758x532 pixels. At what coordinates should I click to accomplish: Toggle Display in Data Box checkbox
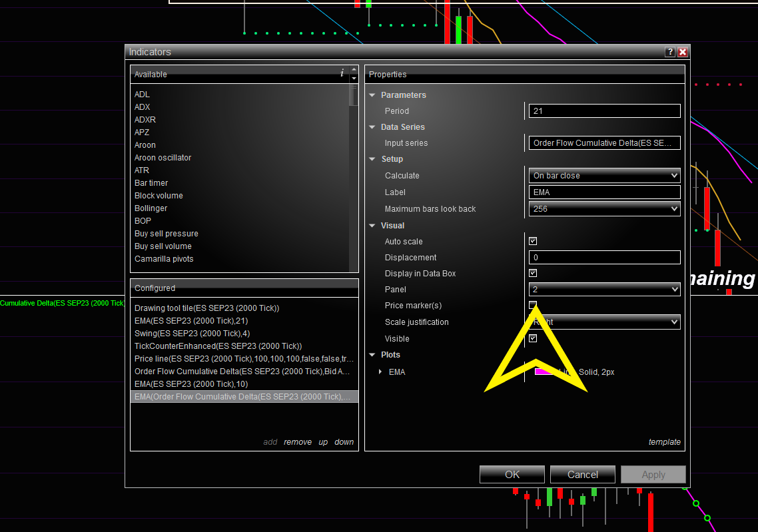pos(533,273)
